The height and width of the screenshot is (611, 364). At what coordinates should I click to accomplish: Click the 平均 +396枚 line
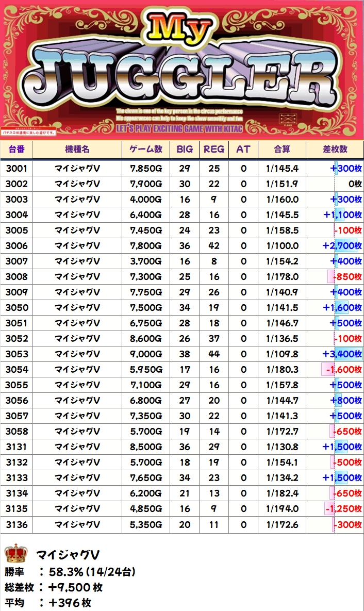pos(48,603)
